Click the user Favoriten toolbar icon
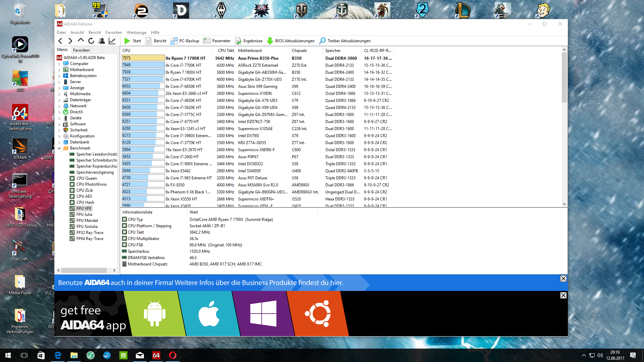Image resolution: width=644 pixels, height=362 pixels. [102, 41]
